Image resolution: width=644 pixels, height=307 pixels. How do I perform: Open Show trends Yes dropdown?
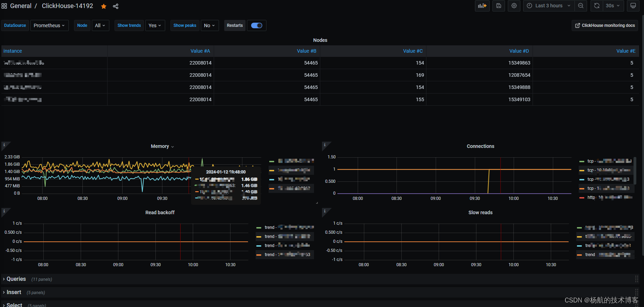pos(155,25)
